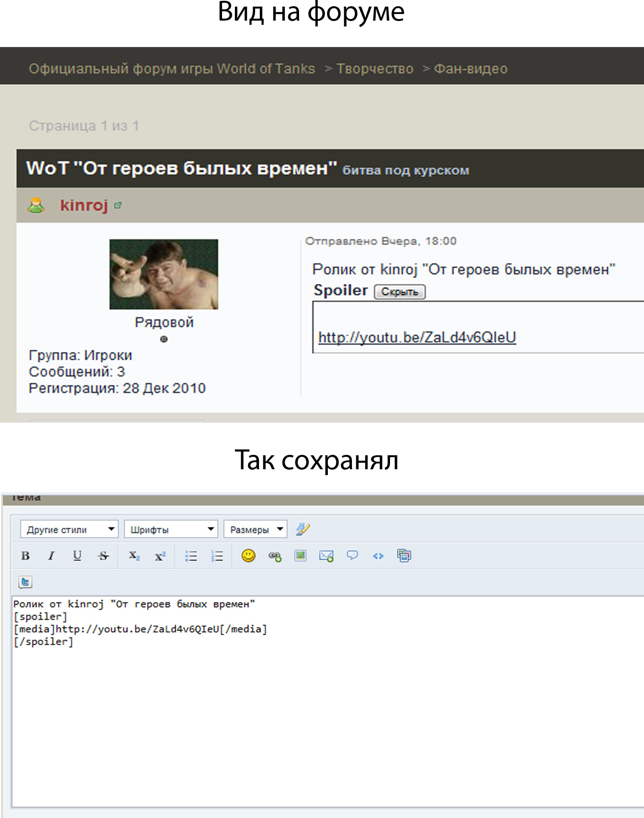Image resolution: width=644 pixels, height=818 pixels.
Task: Click the Скрыть spoiler button
Action: (x=400, y=292)
